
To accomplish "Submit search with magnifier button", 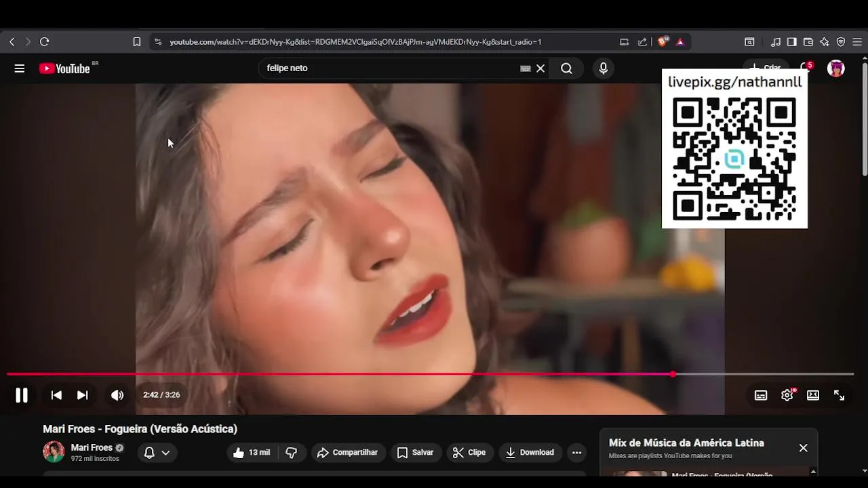I will (566, 68).
